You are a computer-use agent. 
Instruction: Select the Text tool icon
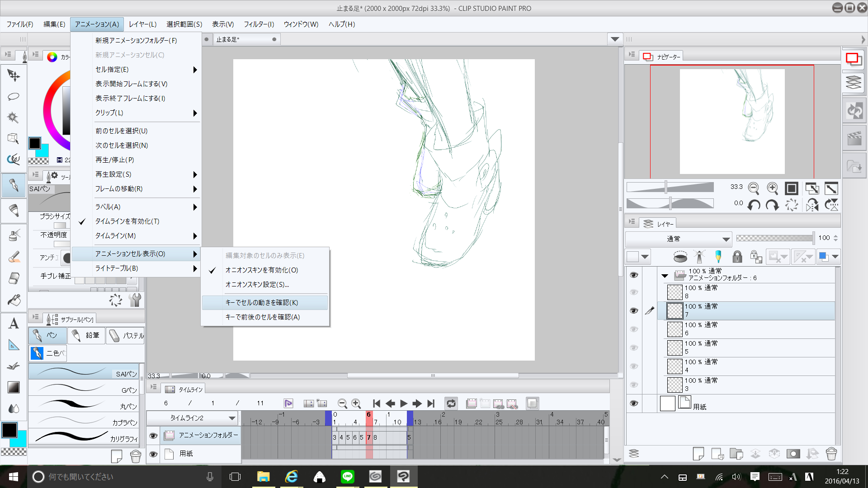coord(14,324)
